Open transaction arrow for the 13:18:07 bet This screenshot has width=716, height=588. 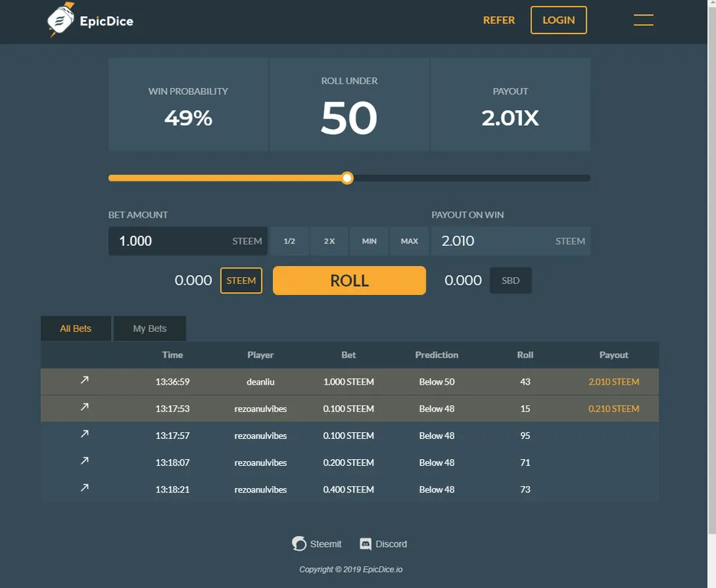(x=84, y=461)
